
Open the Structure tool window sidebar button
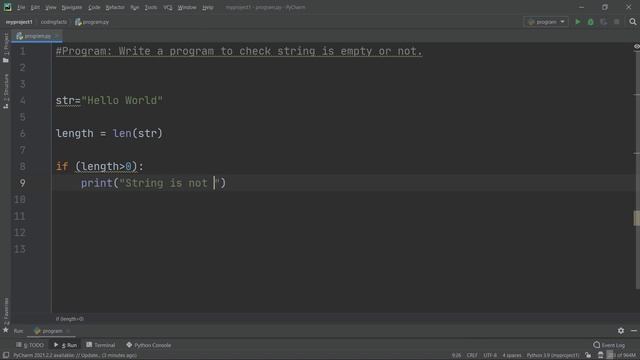(x=6, y=91)
